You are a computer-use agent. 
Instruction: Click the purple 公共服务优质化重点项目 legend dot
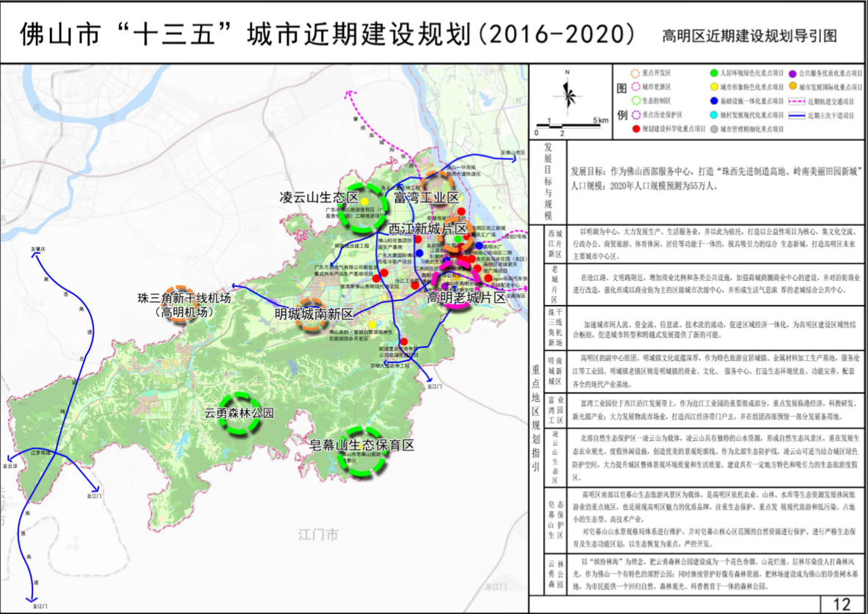tap(792, 73)
